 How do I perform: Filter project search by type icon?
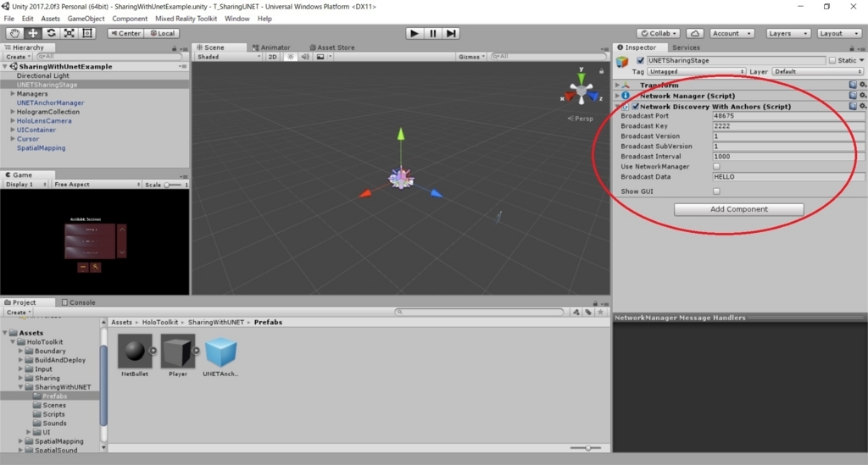pyautogui.click(x=576, y=312)
